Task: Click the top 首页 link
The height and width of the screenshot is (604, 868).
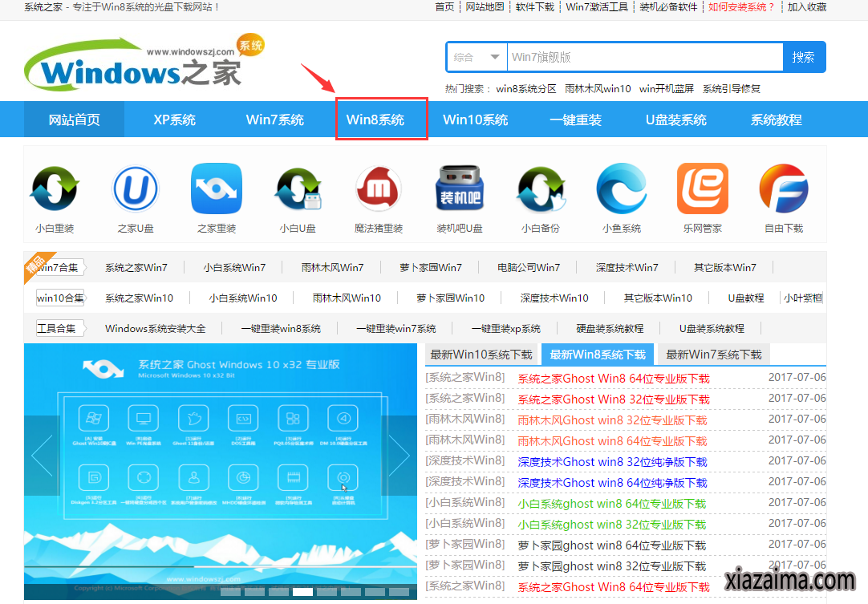Action: (x=444, y=7)
